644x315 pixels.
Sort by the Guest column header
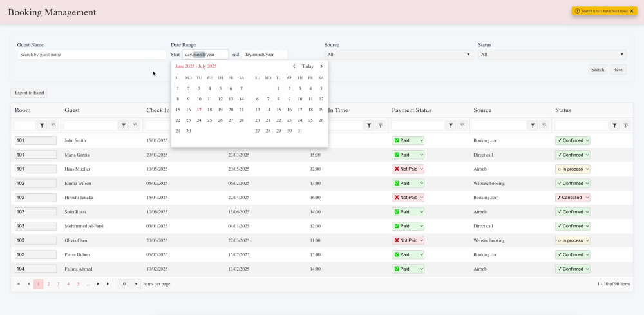[72, 111]
